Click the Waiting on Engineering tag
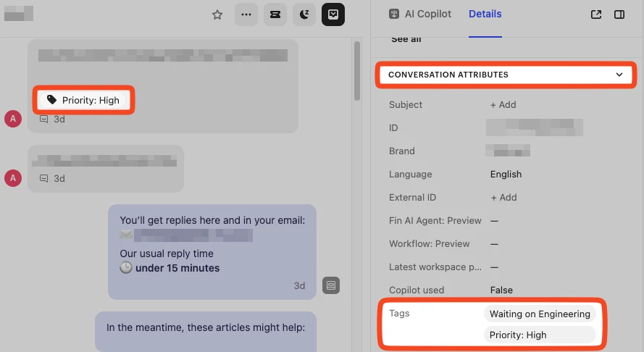Image resolution: width=644 pixels, height=352 pixels. coord(540,314)
